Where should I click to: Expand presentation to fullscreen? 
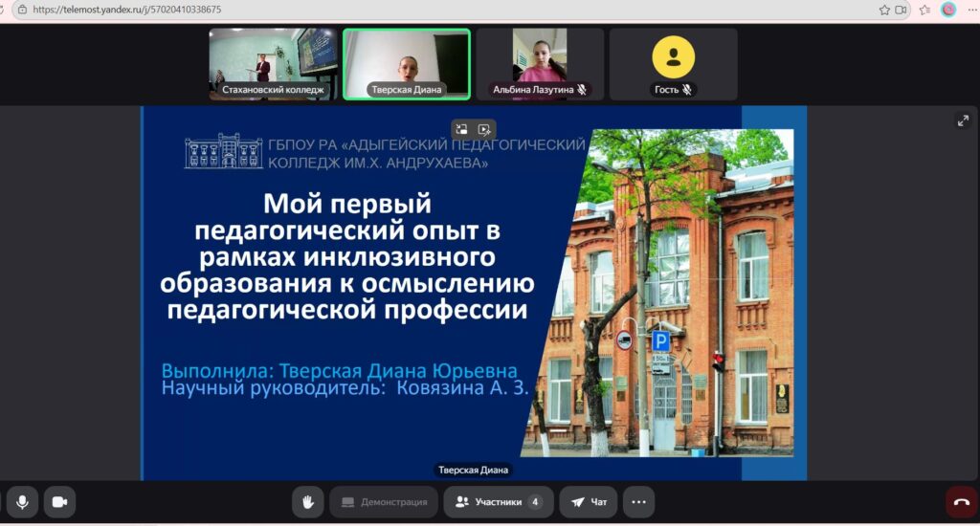point(963,121)
